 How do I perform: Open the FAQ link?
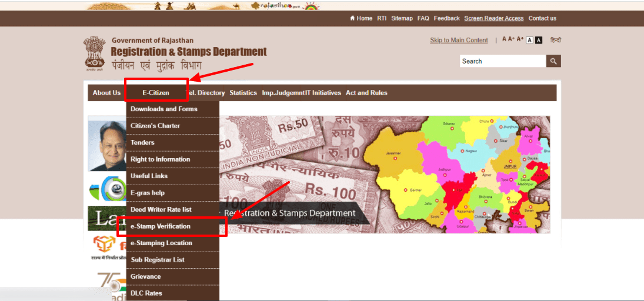coord(423,18)
